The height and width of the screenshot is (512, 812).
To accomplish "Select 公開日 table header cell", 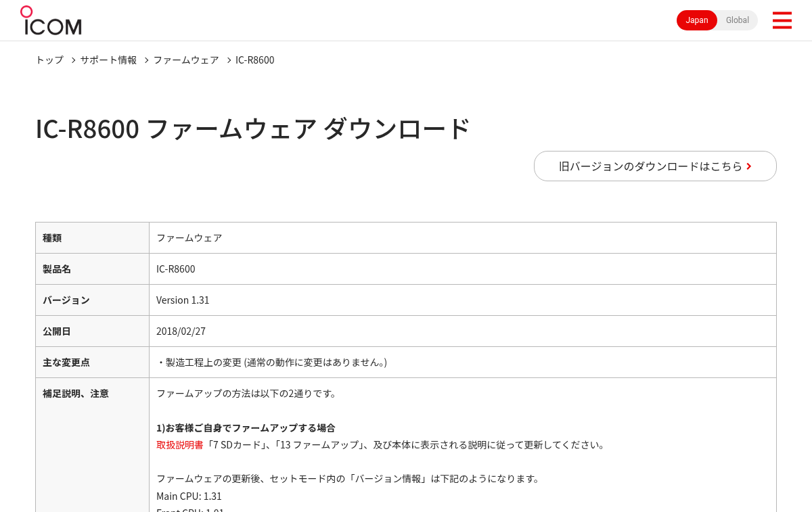I will click(92, 331).
